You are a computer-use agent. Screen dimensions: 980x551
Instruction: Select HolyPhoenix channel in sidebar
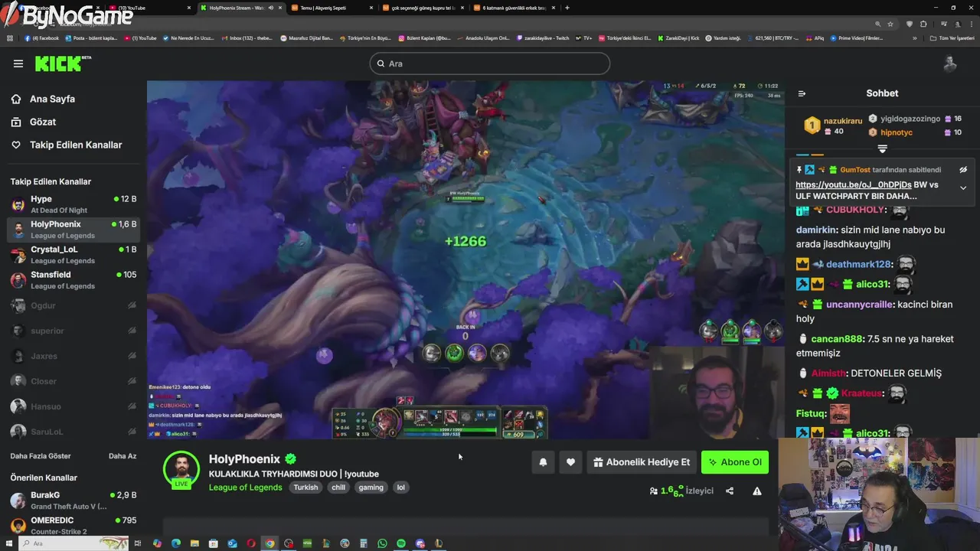pos(73,230)
